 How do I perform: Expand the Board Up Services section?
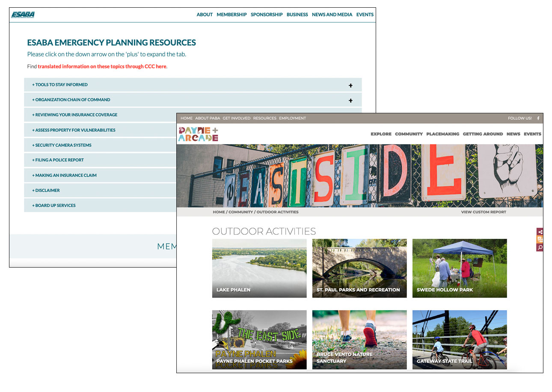101,205
